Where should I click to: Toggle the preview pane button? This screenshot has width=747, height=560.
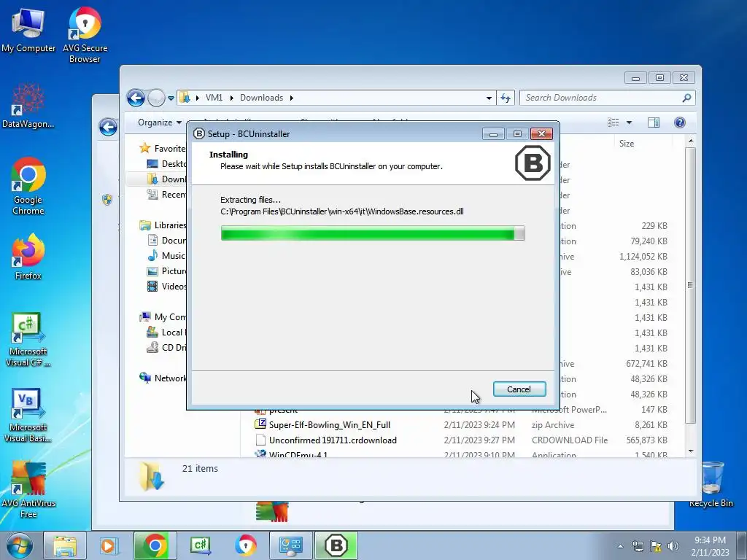(x=654, y=122)
